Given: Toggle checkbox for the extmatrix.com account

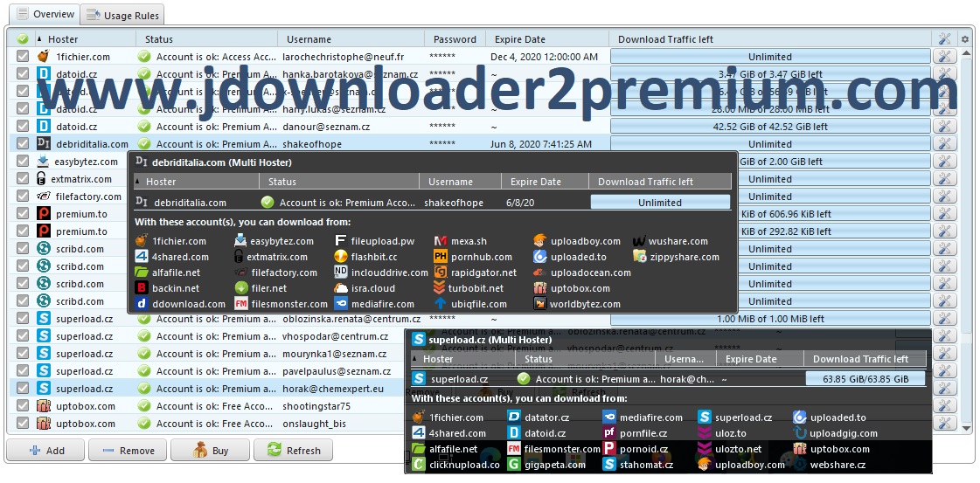Looking at the screenshot, I should pyautogui.click(x=23, y=179).
